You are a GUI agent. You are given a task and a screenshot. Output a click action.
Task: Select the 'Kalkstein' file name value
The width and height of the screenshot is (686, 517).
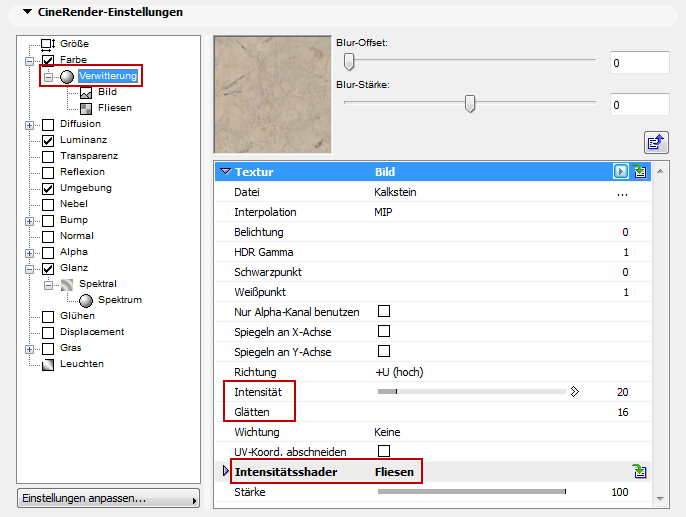[395, 192]
